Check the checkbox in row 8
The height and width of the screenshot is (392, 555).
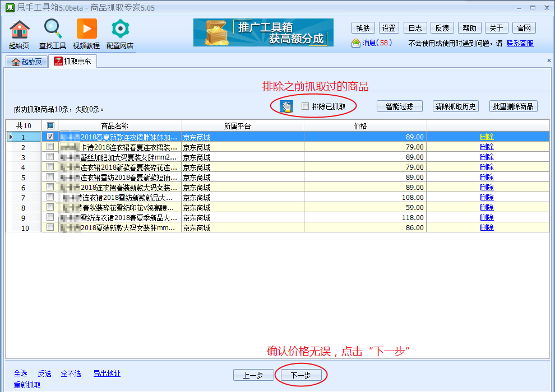point(50,207)
